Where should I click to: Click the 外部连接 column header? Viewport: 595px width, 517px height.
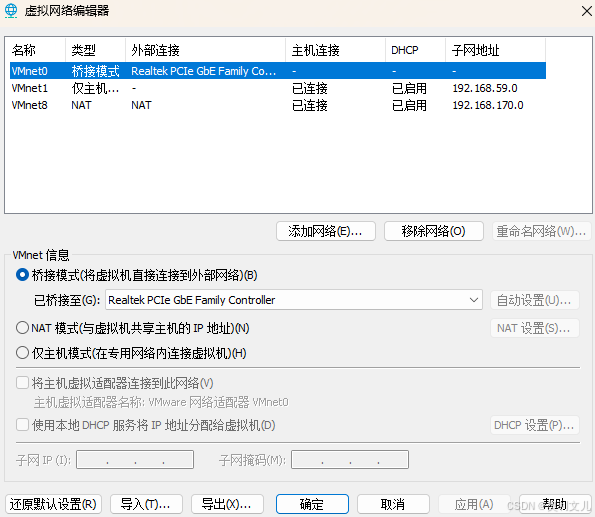(x=206, y=50)
